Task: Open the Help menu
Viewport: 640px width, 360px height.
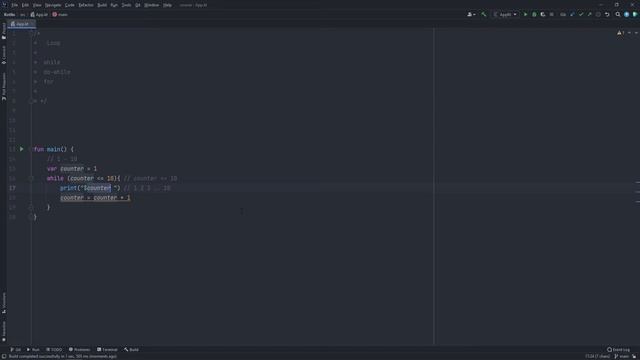Action: pyautogui.click(x=167, y=5)
